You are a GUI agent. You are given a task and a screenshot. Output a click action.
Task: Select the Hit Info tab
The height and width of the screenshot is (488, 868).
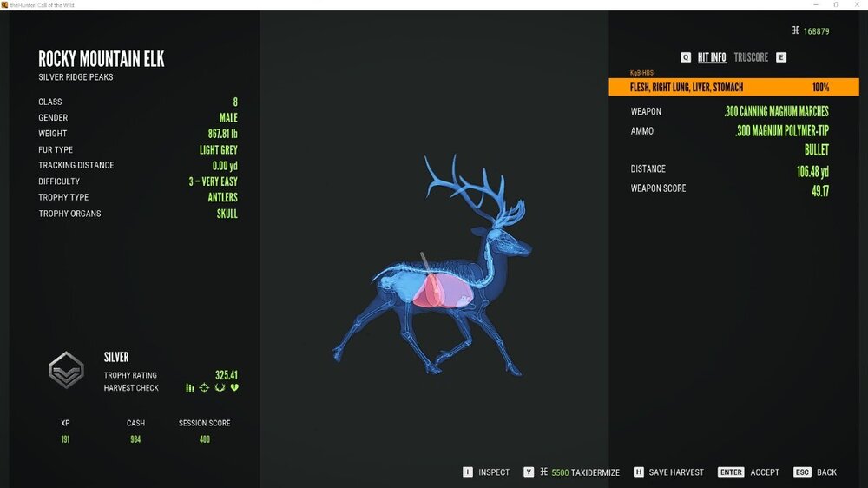click(712, 57)
